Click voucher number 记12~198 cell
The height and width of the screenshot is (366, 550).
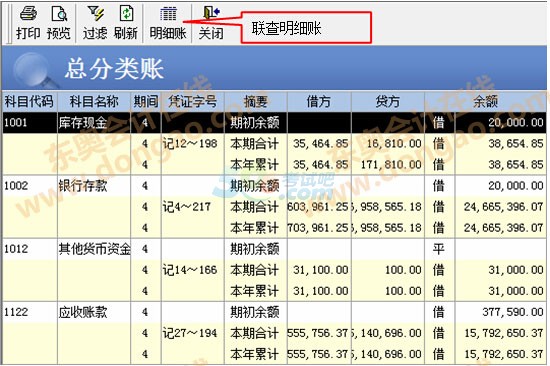coord(193,144)
